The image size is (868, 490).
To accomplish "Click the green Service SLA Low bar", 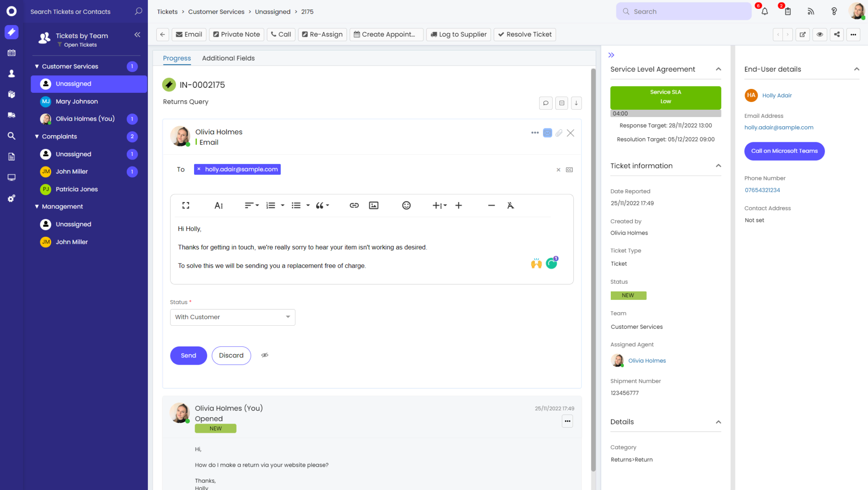I will 665,97.
